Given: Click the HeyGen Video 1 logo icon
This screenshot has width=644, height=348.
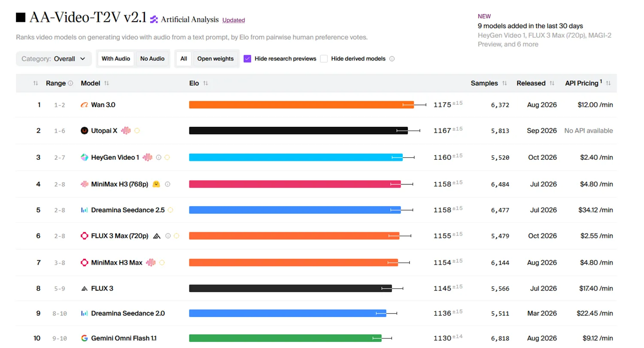Looking at the screenshot, I should (85, 157).
